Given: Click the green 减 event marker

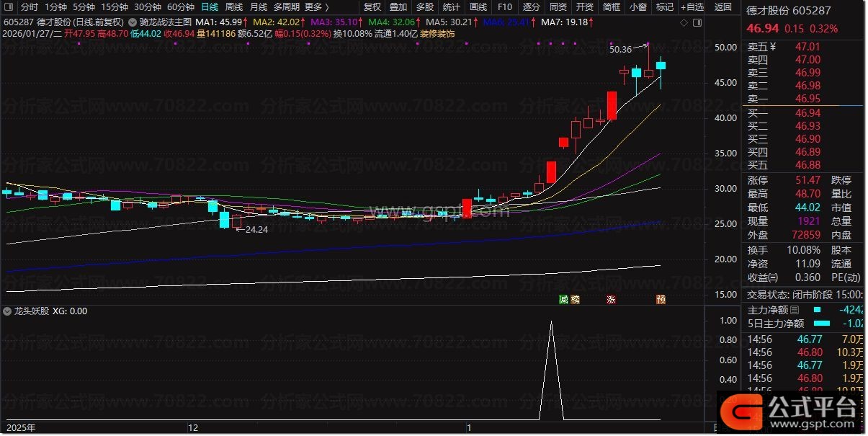Looking at the screenshot, I should point(563,299).
